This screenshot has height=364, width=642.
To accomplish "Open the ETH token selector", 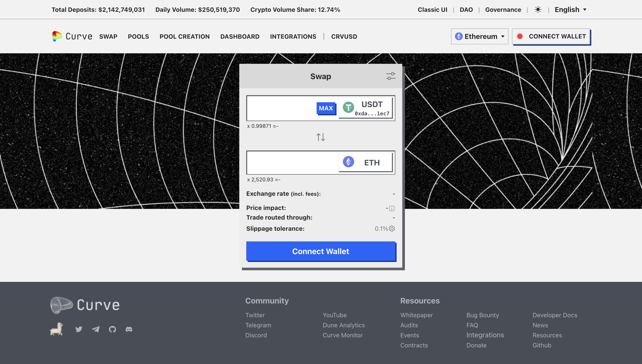I will point(366,163).
